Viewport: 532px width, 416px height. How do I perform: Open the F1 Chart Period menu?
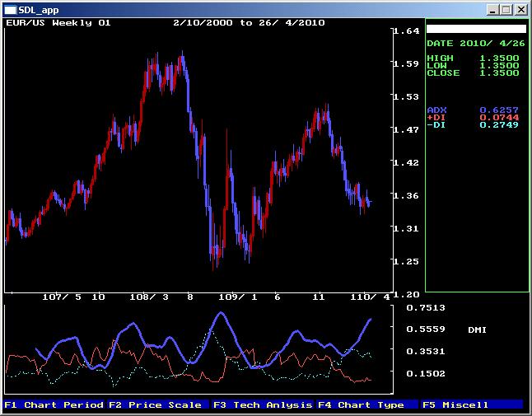pyautogui.click(x=54, y=404)
